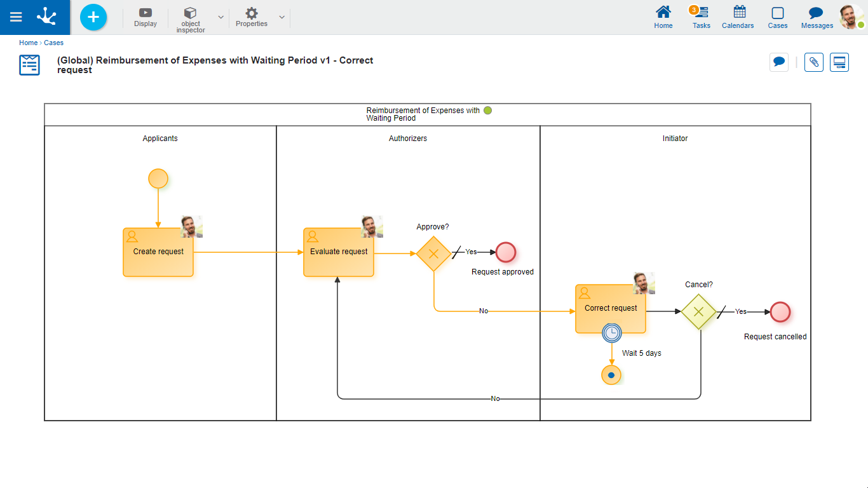868x488 pixels.
Task: Open the user profile avatar menu
Action: tap(850, 17)
